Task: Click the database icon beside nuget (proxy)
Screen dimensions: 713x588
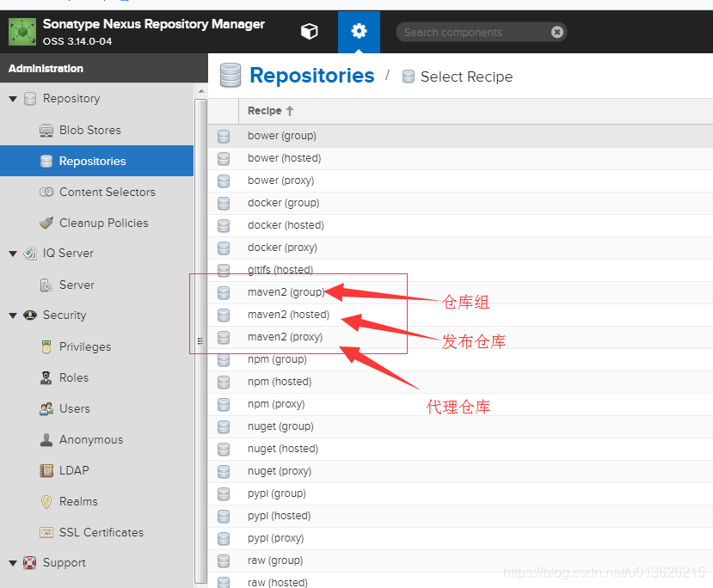Action: (224, 471)
